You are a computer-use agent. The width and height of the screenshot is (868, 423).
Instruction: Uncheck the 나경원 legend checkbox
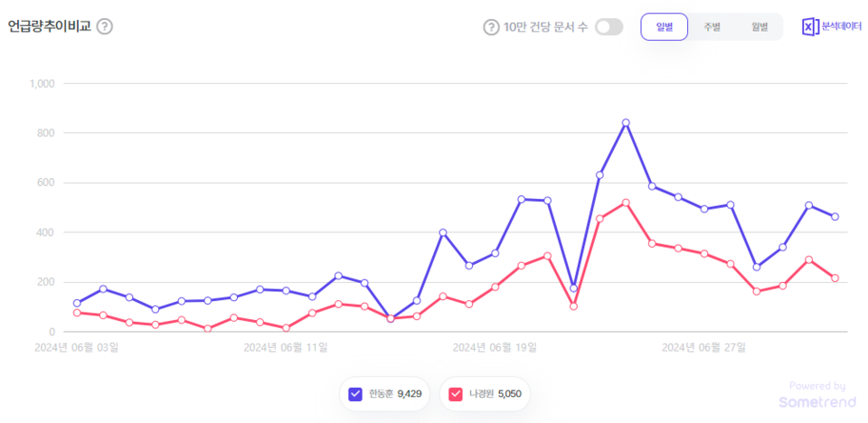456,393
